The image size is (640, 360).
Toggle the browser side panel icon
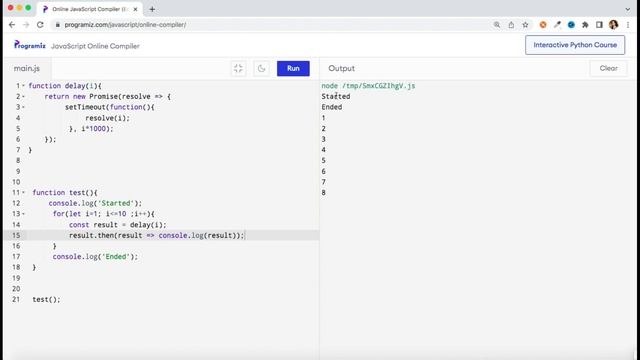(x=599, y=25)
